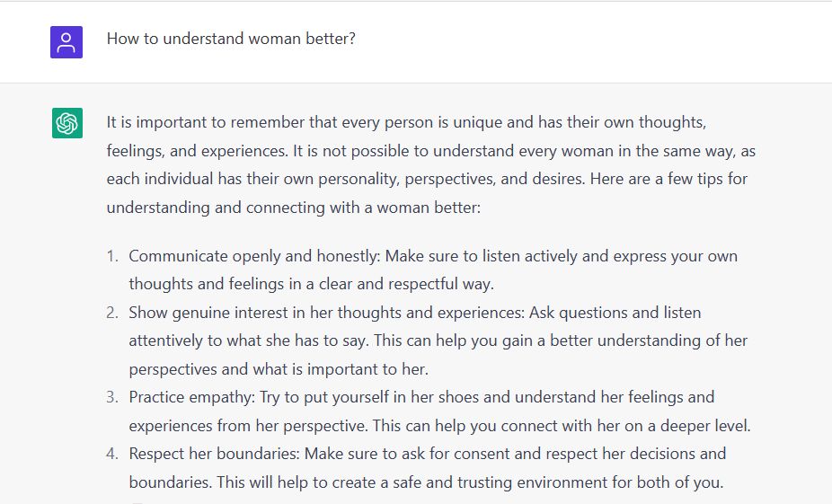Click the phrase 'Practice empathy' in item three
Viewport: 832px width, 504px height.
(191, 397)
